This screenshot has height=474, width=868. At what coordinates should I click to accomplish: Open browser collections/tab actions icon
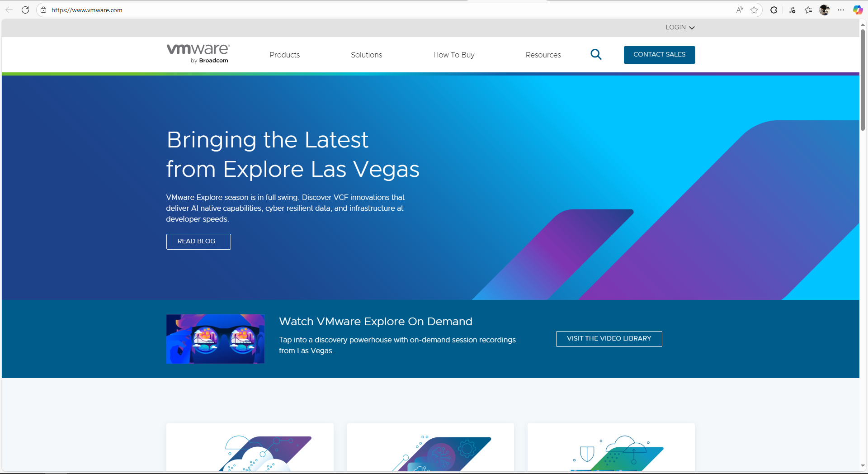[792, 10]
